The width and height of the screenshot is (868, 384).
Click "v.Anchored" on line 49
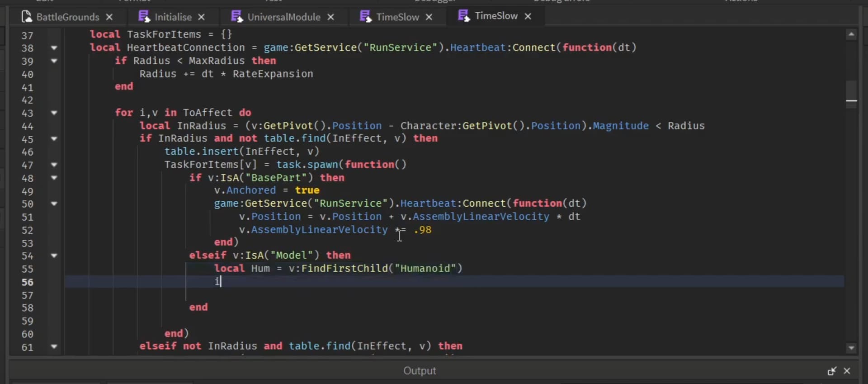(x=245, y=190)
